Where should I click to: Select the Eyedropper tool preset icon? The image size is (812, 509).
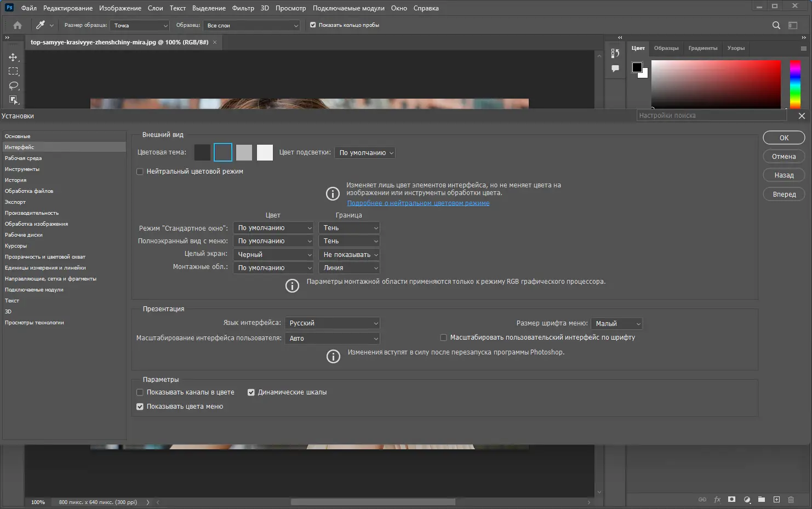40,25
